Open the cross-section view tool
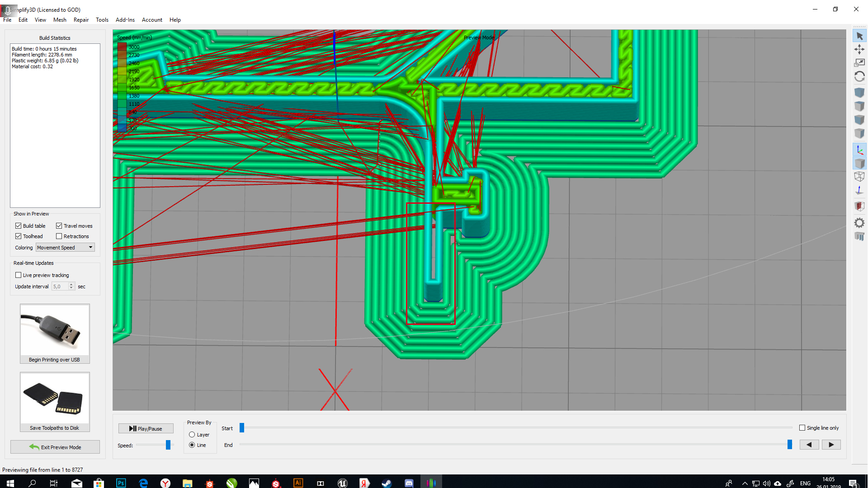 click(859, 206)
